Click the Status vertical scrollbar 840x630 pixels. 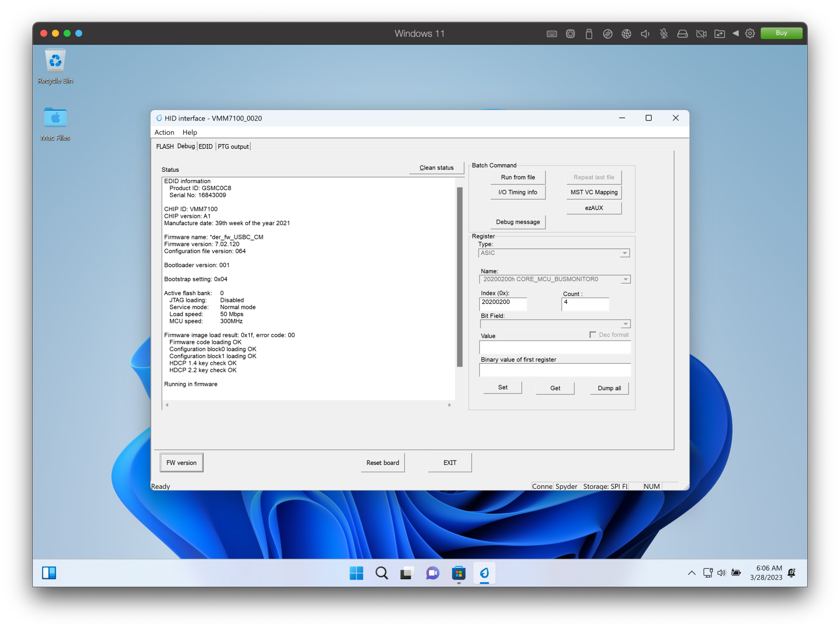click(459, 277)
